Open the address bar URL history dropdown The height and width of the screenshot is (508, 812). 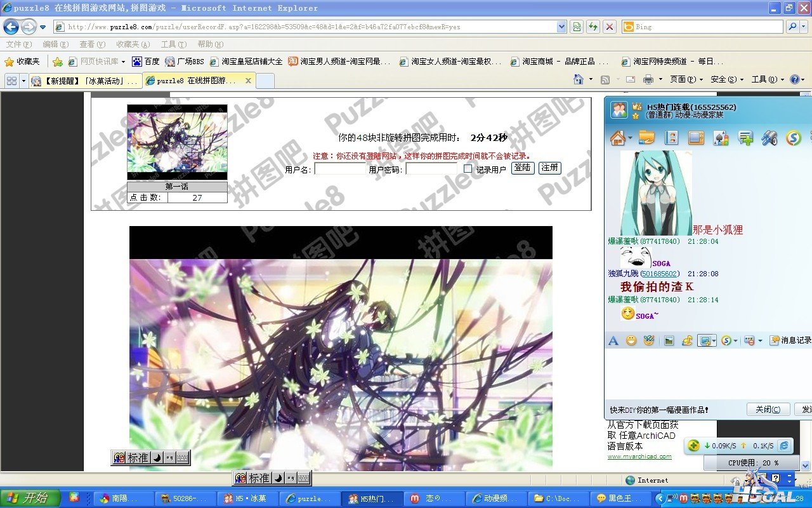pyautogui.click(x=561, y=27)
